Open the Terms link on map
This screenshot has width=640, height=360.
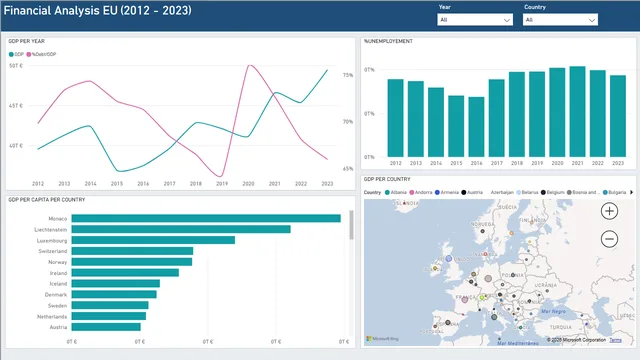click(615, 340)
